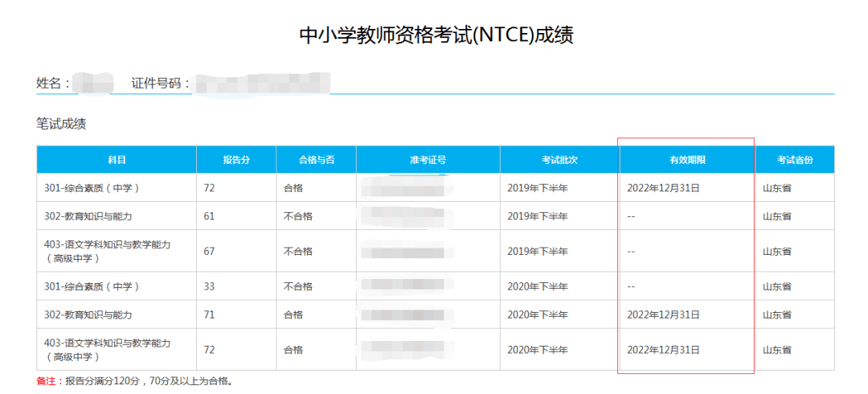Click the 姓名 label
The image size is (868, 394).
click(x=53, y=84)
